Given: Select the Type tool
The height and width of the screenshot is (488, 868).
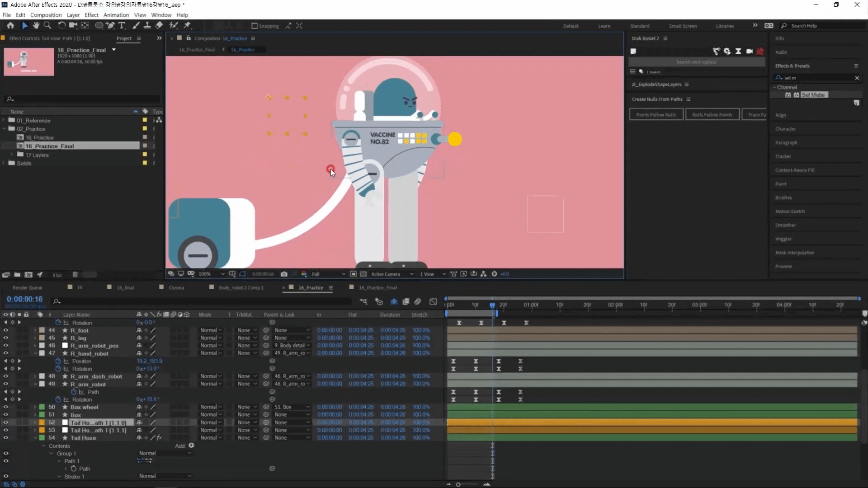Looking at the screenshot, I should (122, 25).
